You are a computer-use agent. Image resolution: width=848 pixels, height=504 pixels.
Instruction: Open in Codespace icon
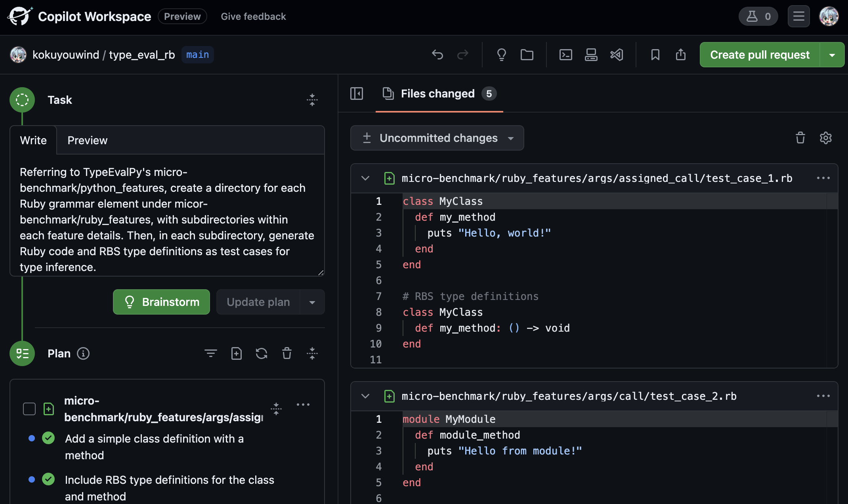(x=591, y=55)
